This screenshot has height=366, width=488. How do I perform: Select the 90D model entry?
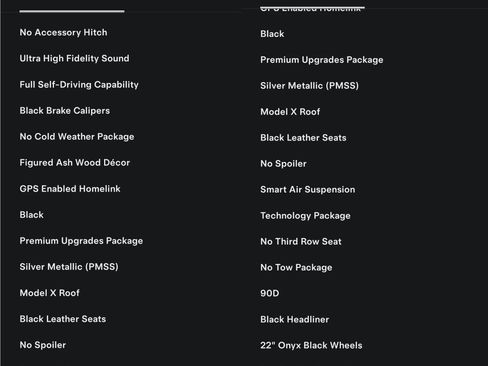(270, 293)
